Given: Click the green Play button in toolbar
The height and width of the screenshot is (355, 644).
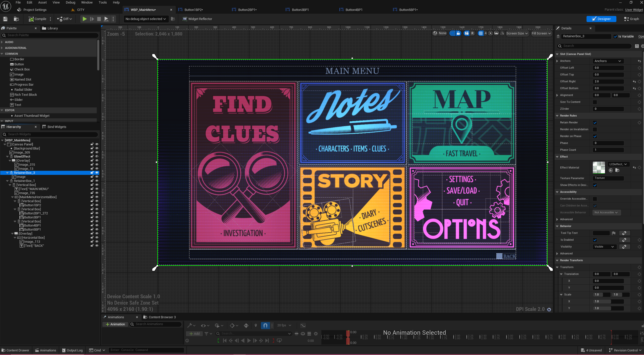Looking at the screenshot, I should click(85, 19).
